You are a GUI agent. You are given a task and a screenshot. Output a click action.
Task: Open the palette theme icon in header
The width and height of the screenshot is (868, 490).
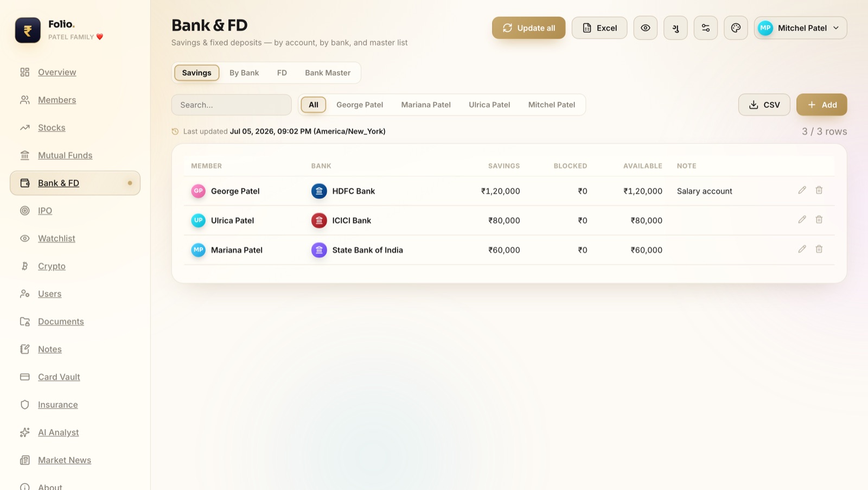coord(736,28)
